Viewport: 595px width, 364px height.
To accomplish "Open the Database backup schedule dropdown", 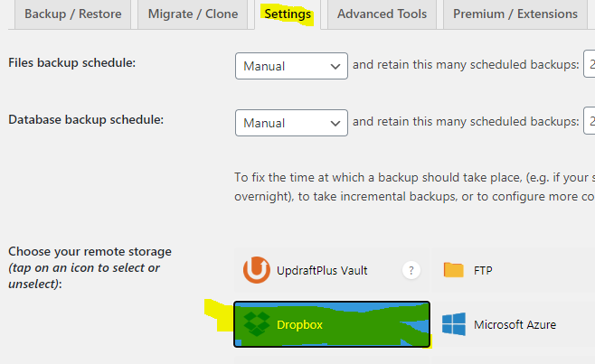I will [291, 123].
